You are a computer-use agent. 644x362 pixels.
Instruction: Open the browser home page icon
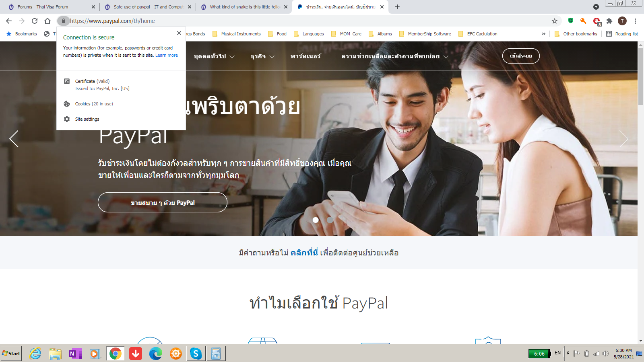tap(47, 21)
